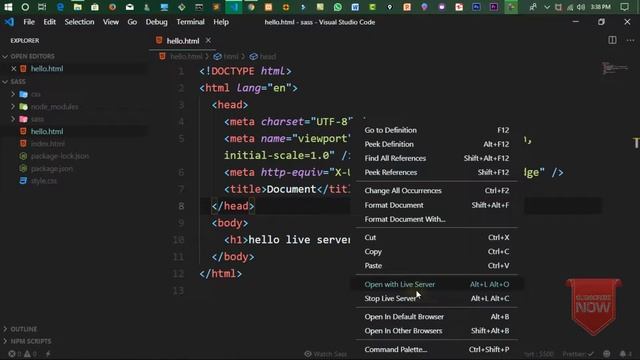The image size is (640, 360).
Task: Click the errors and warnings status indicator
Action: 23,354
